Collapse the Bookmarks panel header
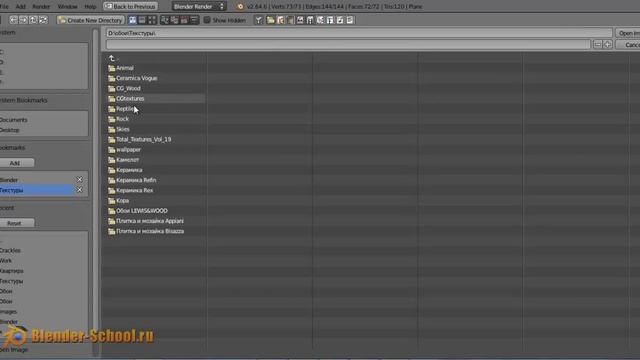 point(13,147)
